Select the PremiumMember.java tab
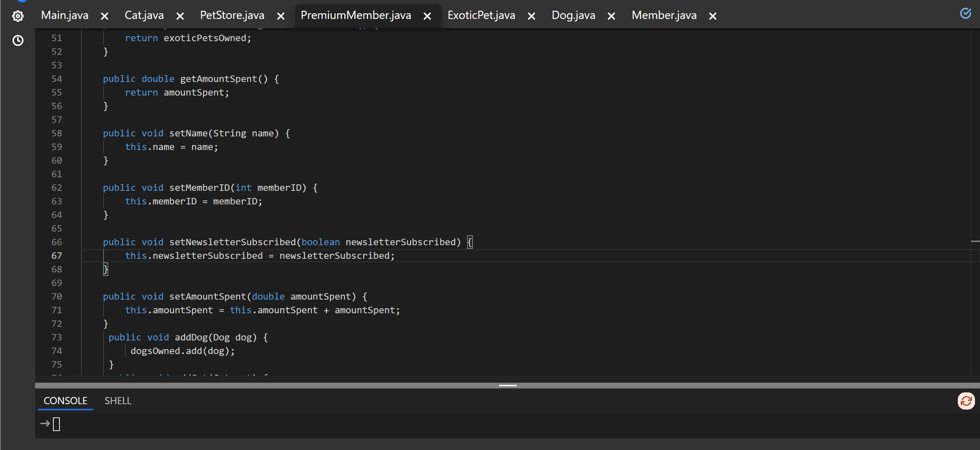 [x=356, y=15]
